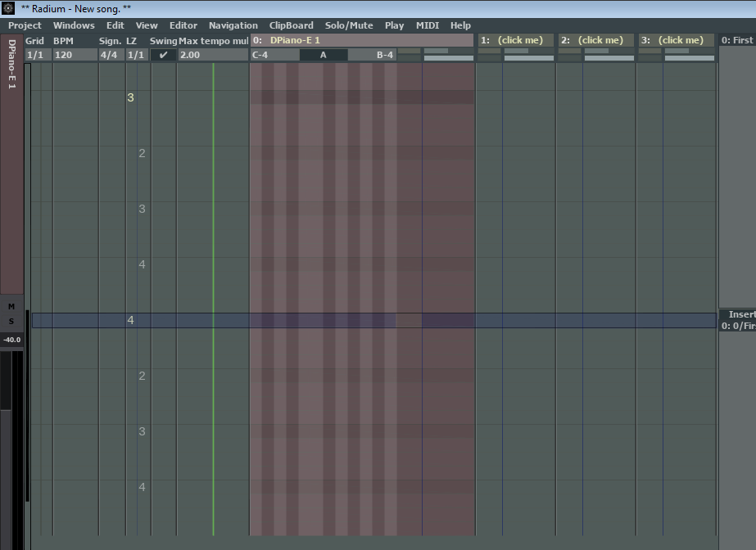Switch to block tab "1: (click me)"
The width and height of the screenshot is (756, 550).
point(514,39)
